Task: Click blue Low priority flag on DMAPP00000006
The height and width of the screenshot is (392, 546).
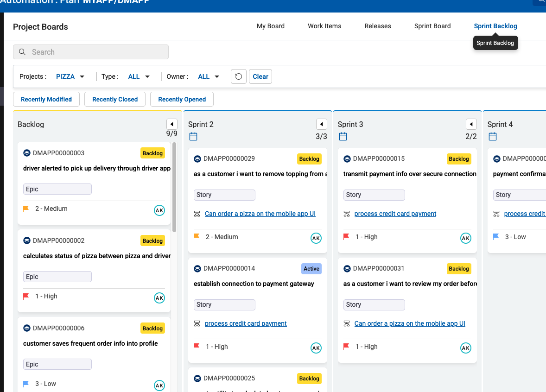Action: coord(26,384)
